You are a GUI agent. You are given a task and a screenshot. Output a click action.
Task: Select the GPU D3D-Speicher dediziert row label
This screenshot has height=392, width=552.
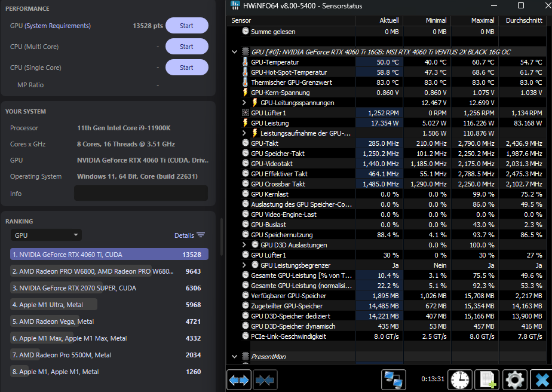291,316
